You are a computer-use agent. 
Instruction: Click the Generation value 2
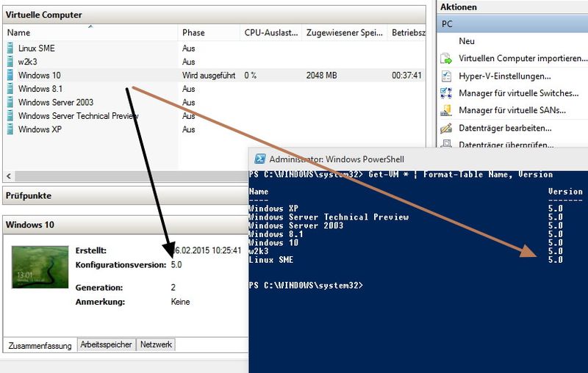173,288
